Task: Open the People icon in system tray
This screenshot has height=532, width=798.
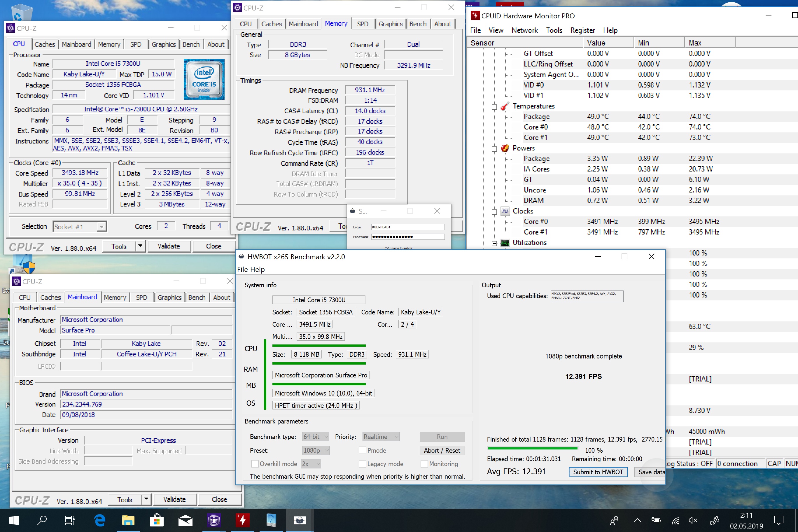Action: click(614, 520)
